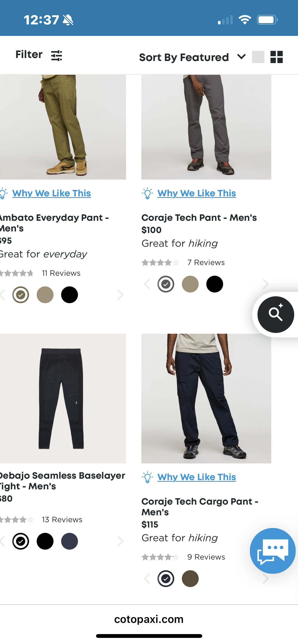Open Why We Like This for Ambato Pant
Viewport: 298px width, 644px height.
[51, 193]
